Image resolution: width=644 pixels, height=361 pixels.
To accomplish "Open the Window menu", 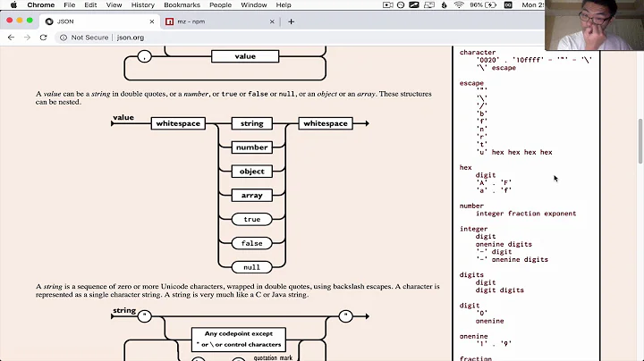I will pos(254,5).
